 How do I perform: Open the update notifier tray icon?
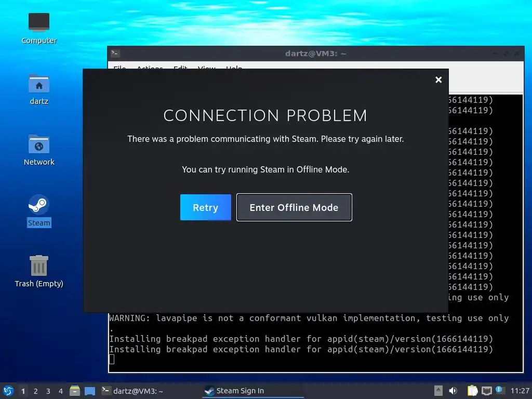pos(499,390)
